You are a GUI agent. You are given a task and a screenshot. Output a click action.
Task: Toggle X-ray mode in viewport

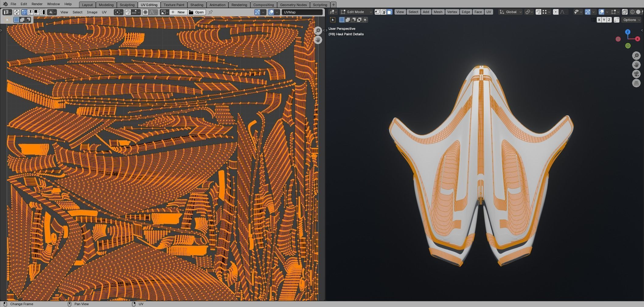pos(625,12)
